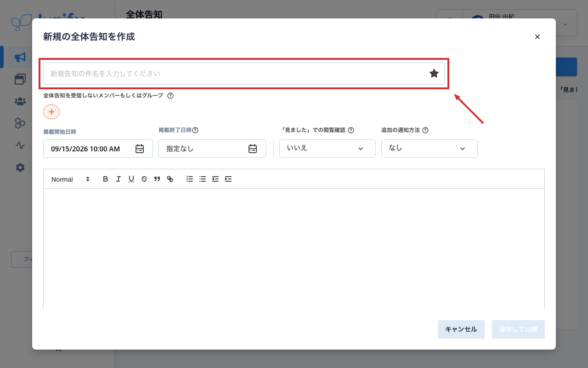Open the Normal text style dropdown

click(70, 179)
